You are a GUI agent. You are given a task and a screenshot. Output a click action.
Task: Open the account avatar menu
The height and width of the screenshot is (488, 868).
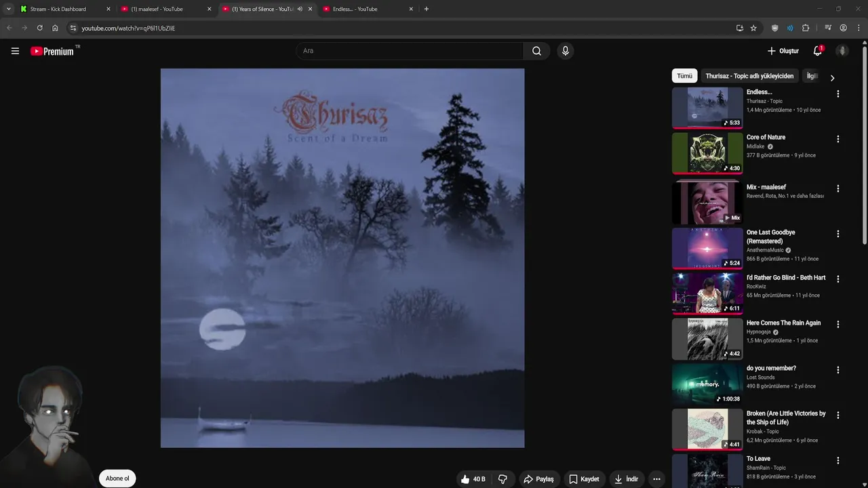tap(842, 51)
